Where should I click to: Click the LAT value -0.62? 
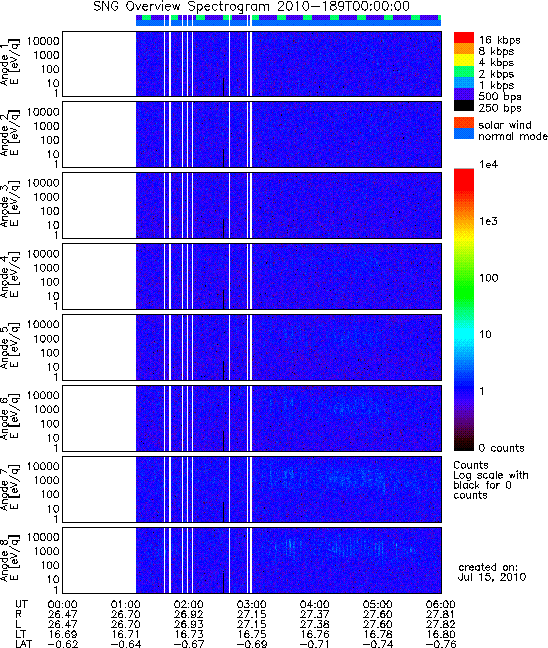click(62, 644)
